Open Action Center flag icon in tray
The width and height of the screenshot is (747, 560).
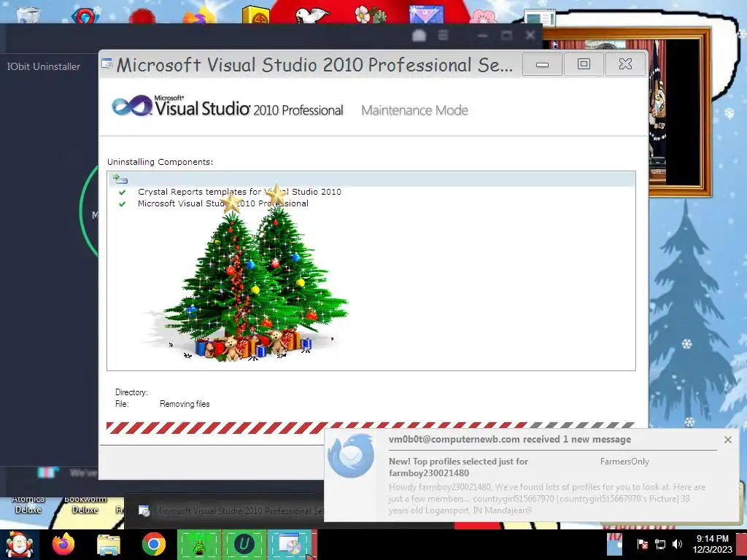[x=642, y=544]
